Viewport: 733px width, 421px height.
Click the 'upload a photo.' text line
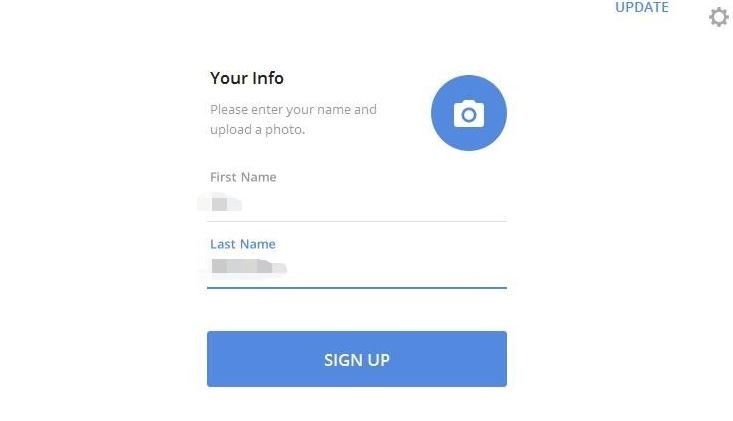coord(257,129)
